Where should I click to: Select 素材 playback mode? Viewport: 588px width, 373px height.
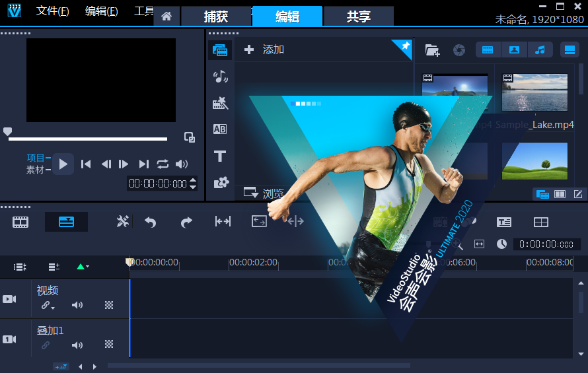[35, 170]
